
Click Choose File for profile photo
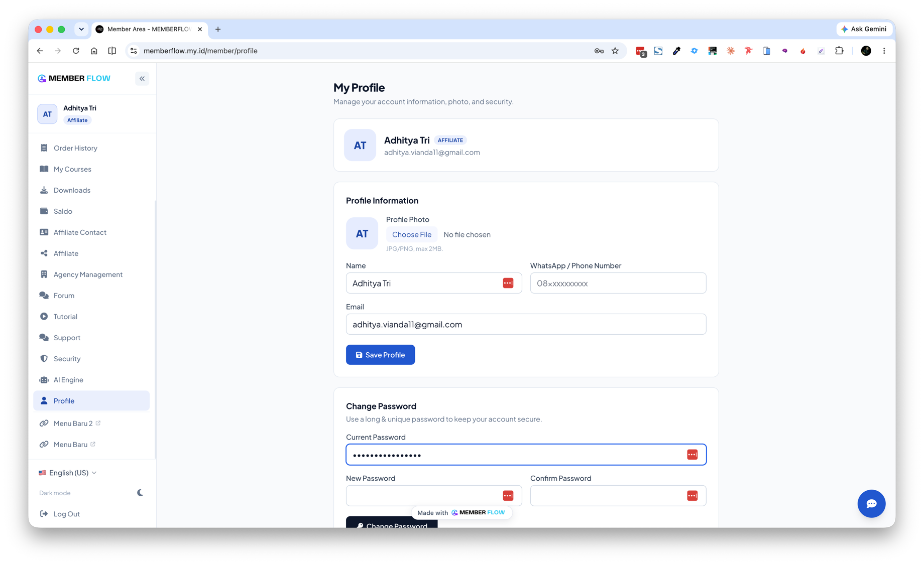pos(412,234)
